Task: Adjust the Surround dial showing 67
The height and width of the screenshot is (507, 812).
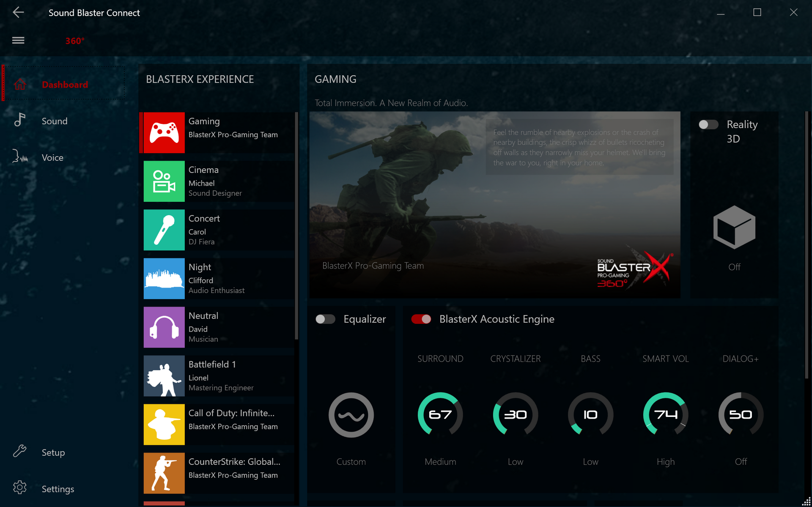Action: 440,414
